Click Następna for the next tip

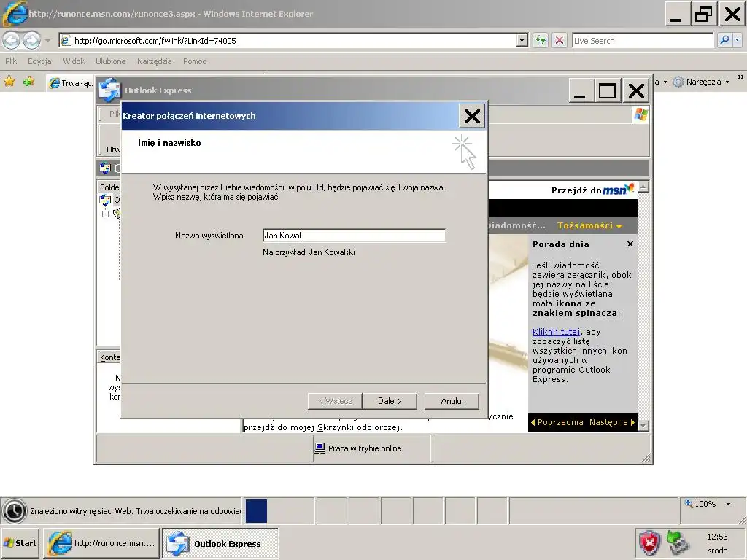click(x=612, y=422)
